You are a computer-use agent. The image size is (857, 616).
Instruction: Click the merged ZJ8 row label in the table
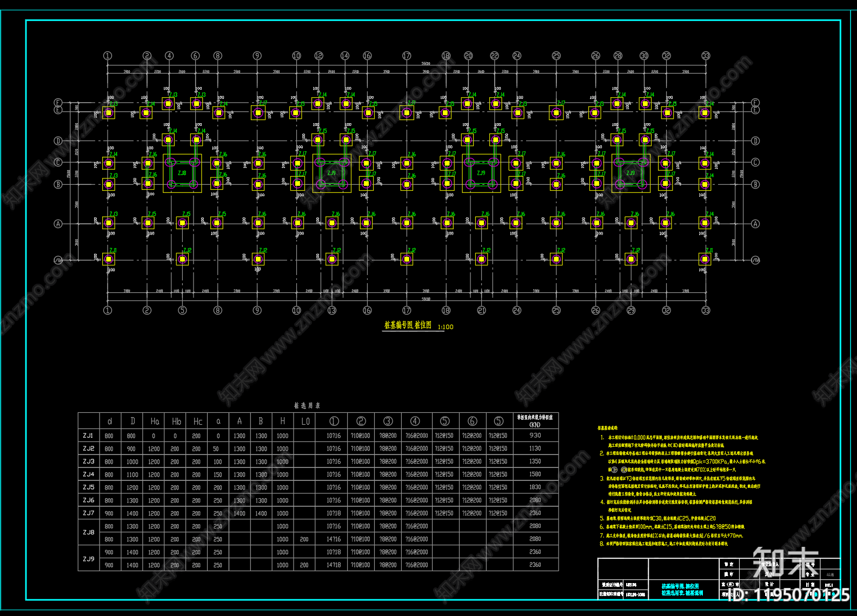pos(88,533)
